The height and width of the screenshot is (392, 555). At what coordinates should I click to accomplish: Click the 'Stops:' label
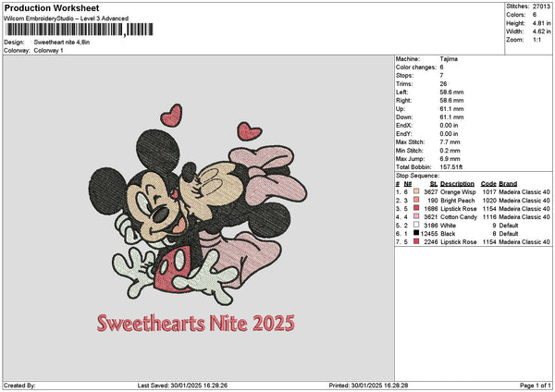pos(404,76)
